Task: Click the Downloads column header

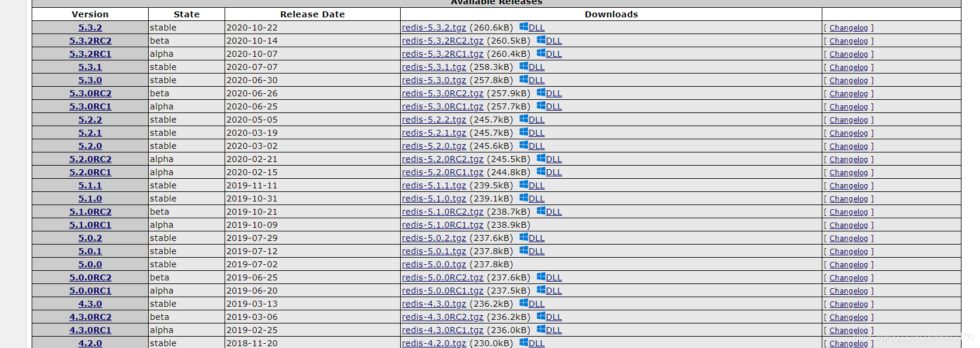Action: [611, 14]
